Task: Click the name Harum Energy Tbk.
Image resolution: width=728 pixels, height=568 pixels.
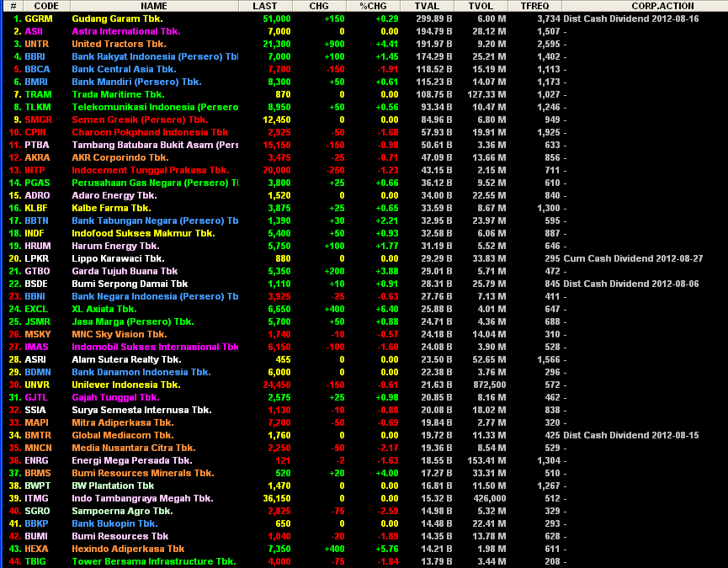Action: tap(115, 246)
